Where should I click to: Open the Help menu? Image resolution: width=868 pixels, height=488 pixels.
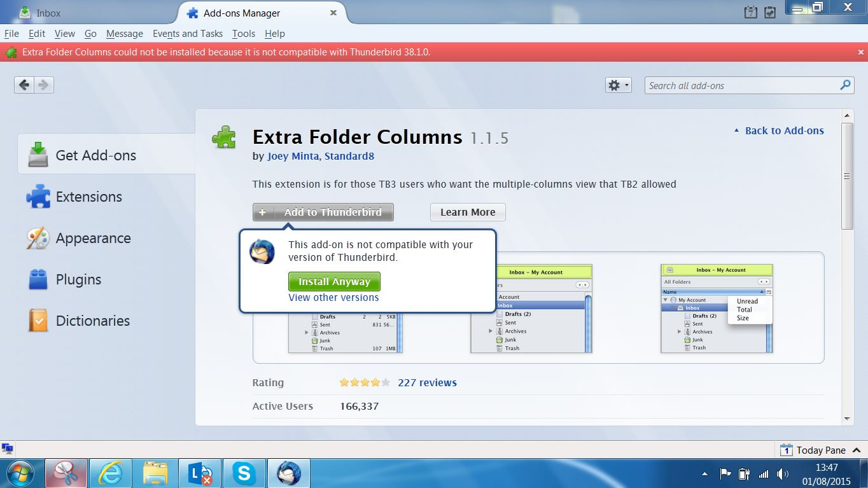tap(275, 34)
